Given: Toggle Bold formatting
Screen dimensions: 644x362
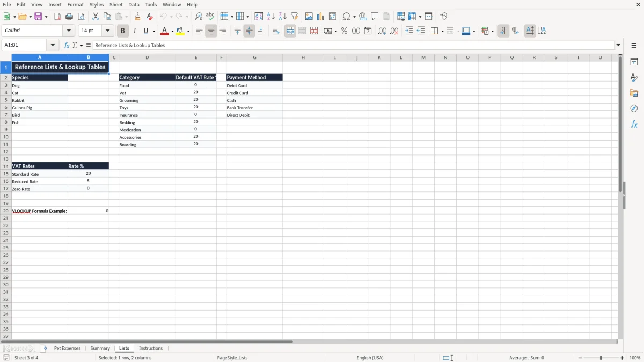Looking at the screenshot, I should (x=123, y=31).
